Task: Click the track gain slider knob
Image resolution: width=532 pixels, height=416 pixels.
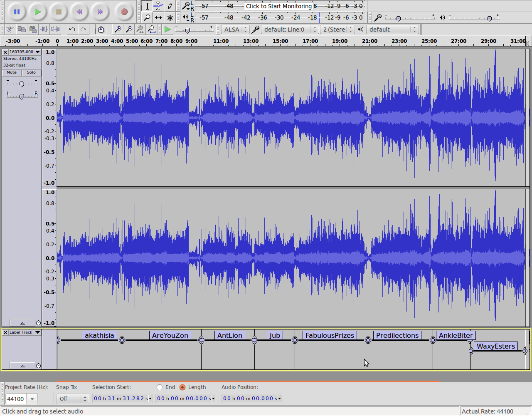Action: 22,84
